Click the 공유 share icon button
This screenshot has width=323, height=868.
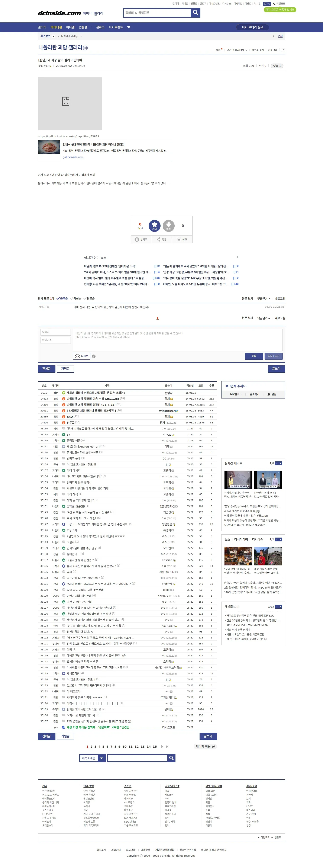tap(161, 240)
